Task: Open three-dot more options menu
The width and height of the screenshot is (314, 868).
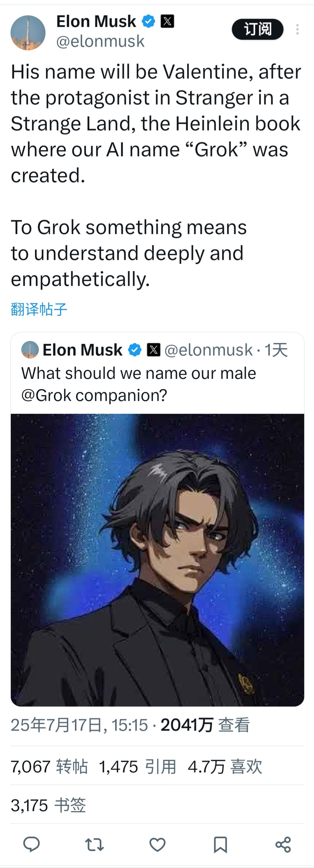Action: coord(297,29)
